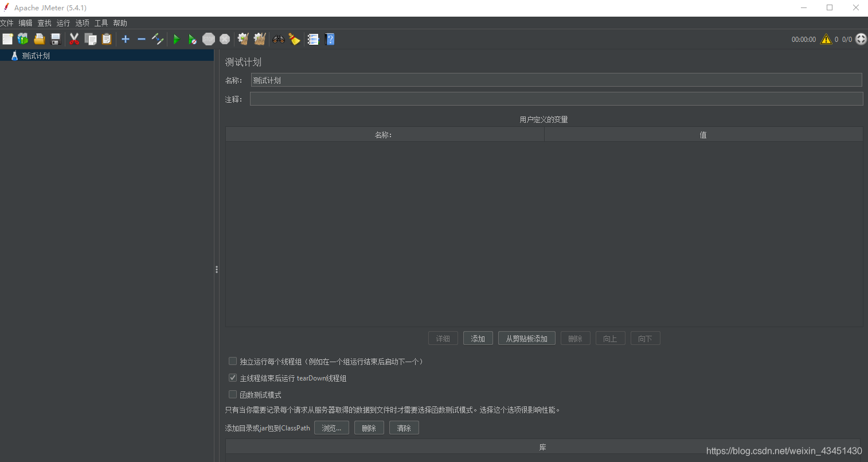The image size is (868, 462).
Task: Click the 删除 button next to 浏览
Action: click(x=369, y=428)
